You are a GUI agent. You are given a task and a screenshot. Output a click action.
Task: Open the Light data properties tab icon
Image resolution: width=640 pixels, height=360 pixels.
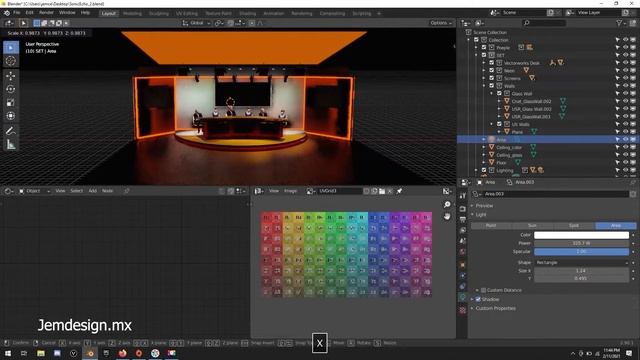[x=462, y=298]
